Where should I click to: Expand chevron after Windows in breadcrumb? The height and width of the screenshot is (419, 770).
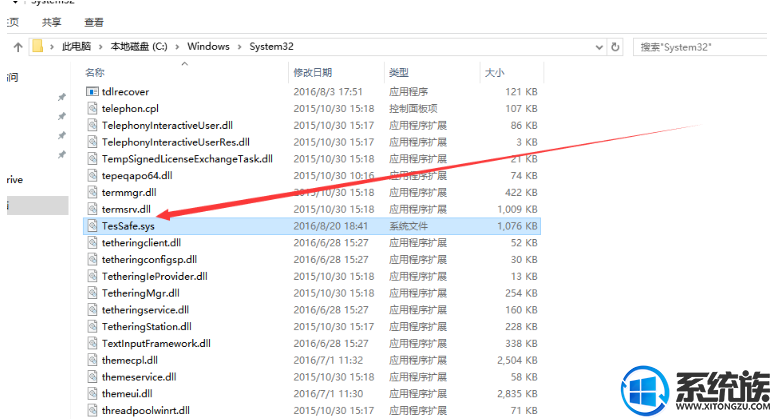(x=240, y=47)
